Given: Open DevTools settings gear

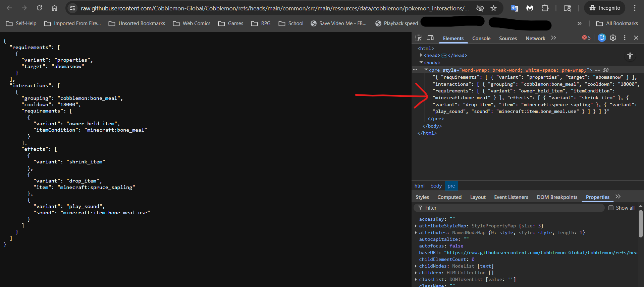Looking at the screenshot, I should [613, 38].
